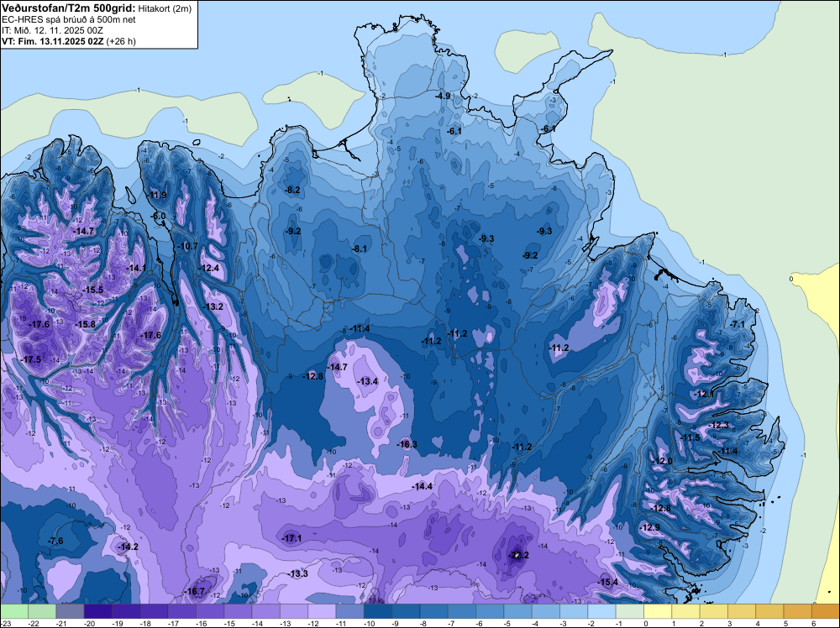
Task: Click the -11.9 temperature label
Action: (158, 195)
